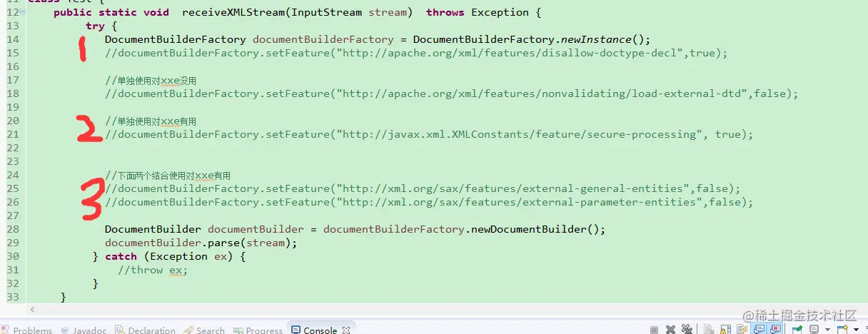This screenshot has height=334, width=868.
Task: Switch to the Javadoc tab
Action: coord(84,330)
